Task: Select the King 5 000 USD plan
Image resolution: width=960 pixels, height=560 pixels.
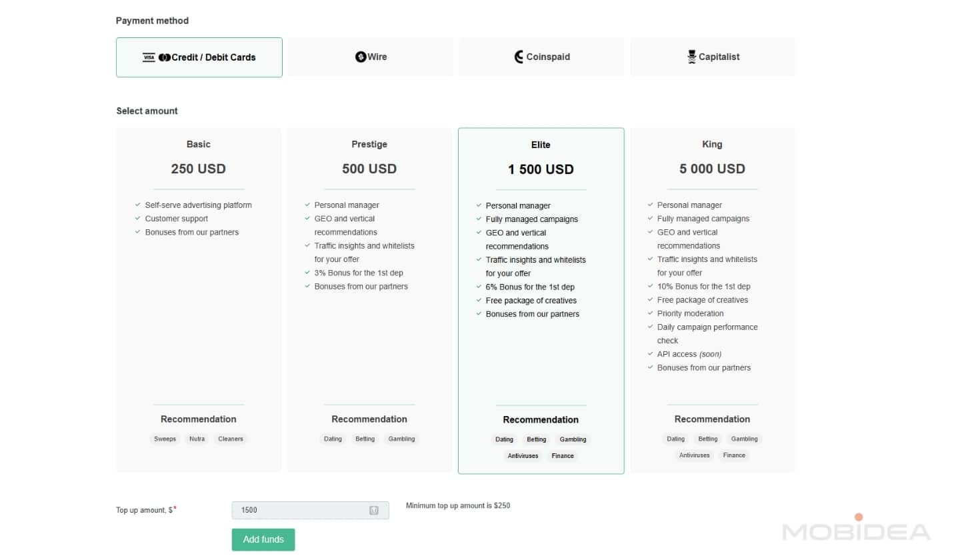Action: pos(712,169)
